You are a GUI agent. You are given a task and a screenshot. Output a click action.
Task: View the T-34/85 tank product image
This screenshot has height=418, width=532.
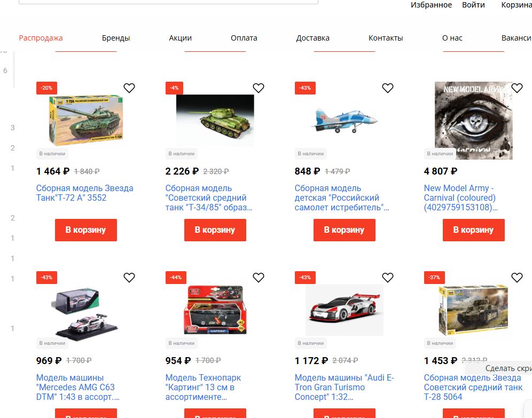tap(215, 120)
